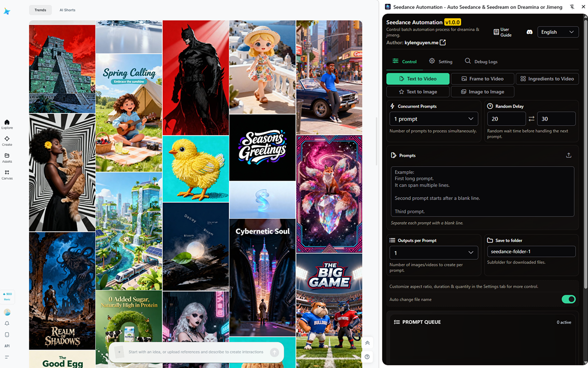Open the API link in sidebar

coord(7,346)
